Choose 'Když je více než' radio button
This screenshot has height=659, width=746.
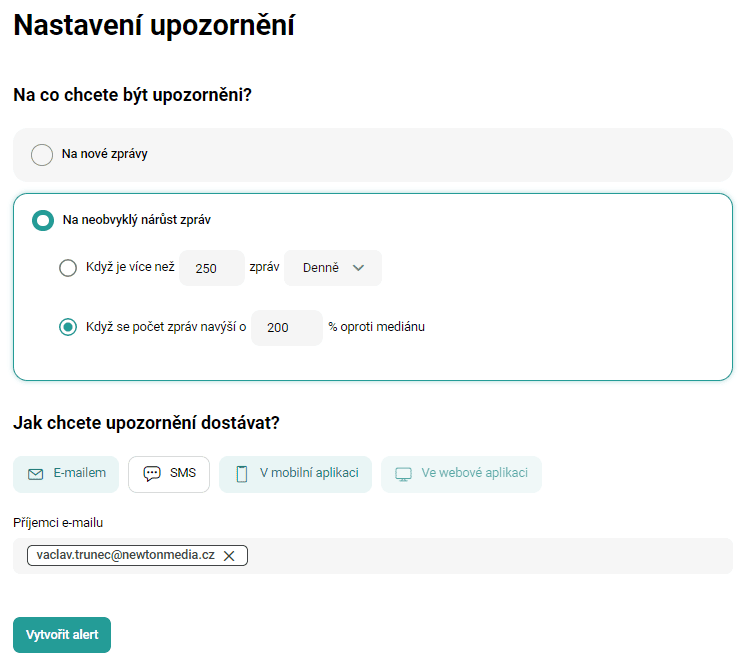68,267
